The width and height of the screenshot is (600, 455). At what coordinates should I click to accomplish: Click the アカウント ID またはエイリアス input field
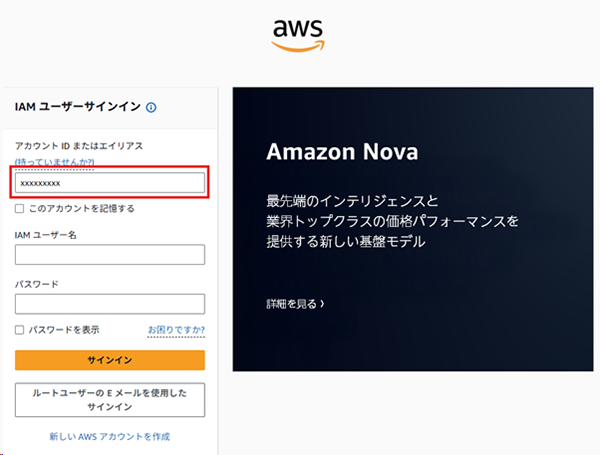[x=110, y=183]
